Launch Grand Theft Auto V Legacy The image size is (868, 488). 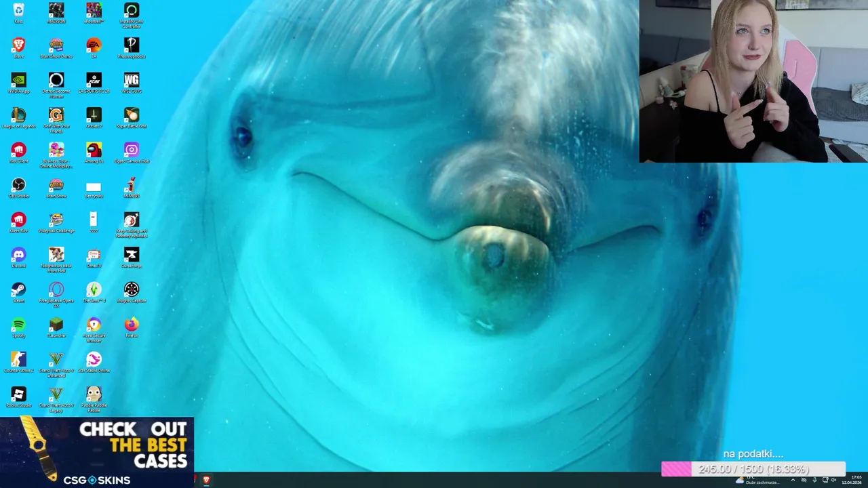tap(56, 400)
